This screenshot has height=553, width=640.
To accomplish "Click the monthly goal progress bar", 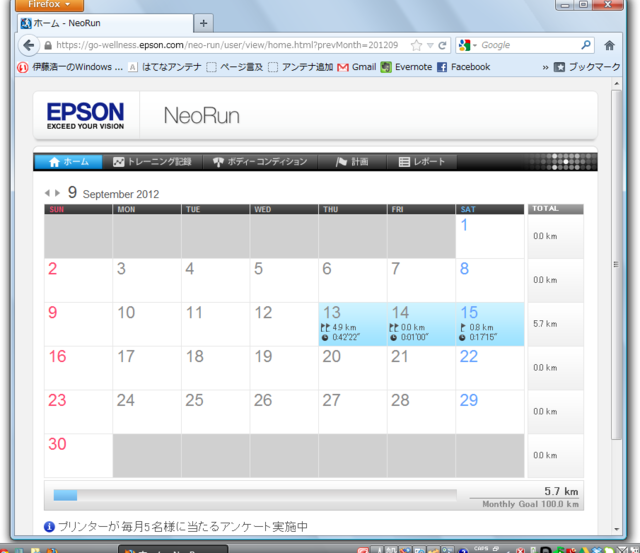I will point(255,495).
